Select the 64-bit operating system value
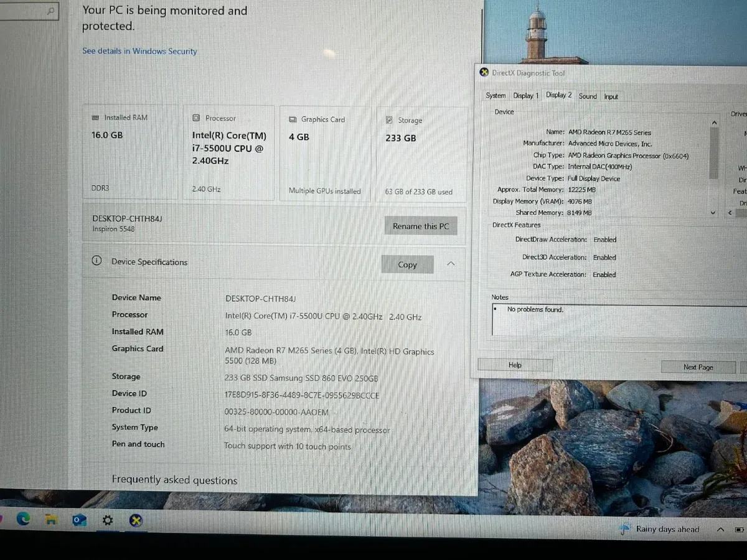 click(x=307, y=429)
